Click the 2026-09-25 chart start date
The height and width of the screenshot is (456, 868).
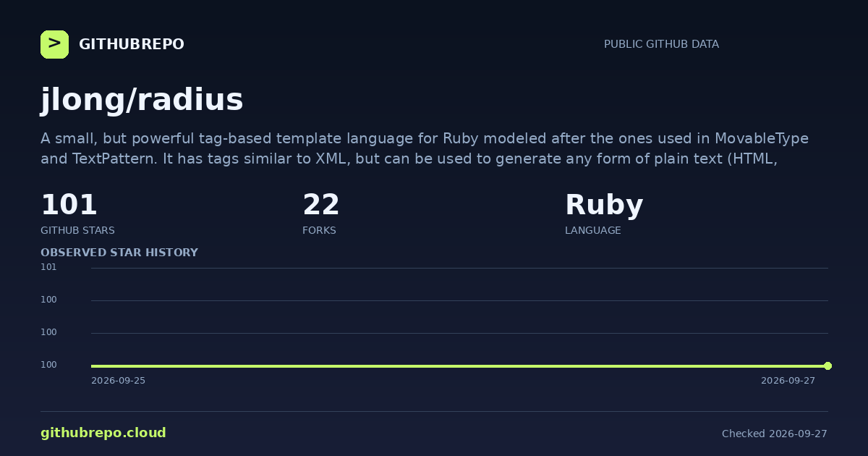tap(118, 381)
